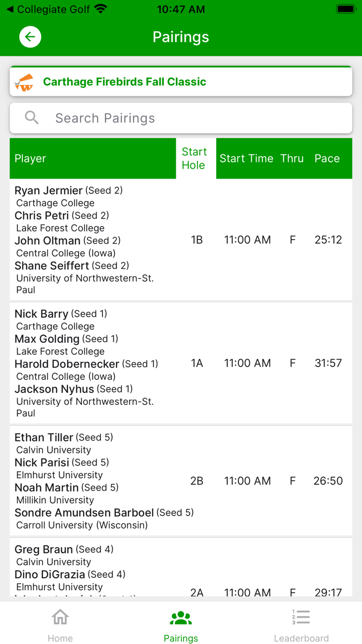Screen dimensions: 362x644
Task: Open Ethan Tiller's group details
Action: [181, 480]
